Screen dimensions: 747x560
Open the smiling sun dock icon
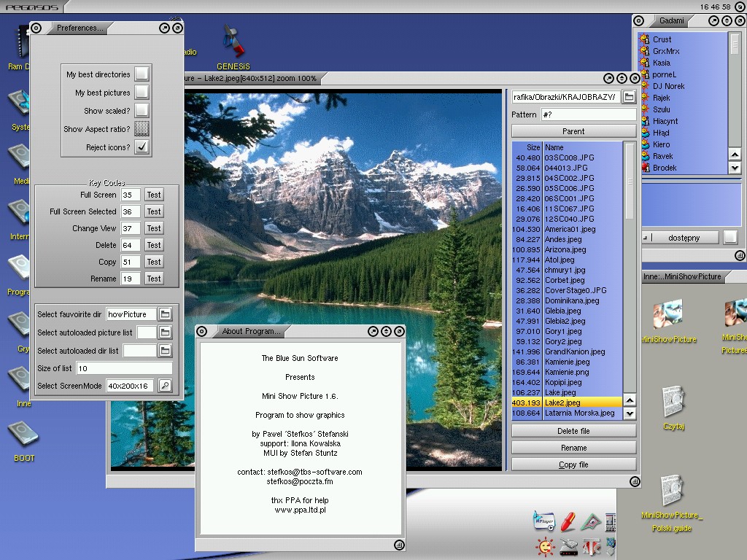[545, 547]
